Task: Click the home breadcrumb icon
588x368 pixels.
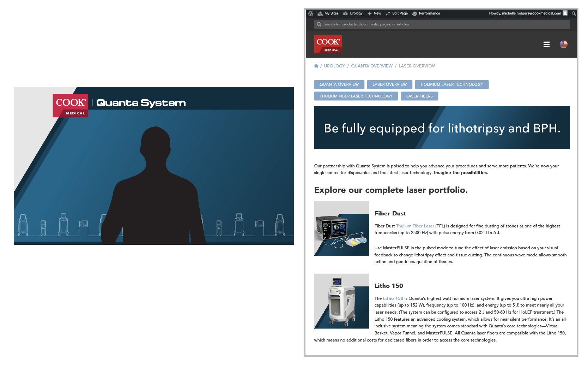Action: point(316,66)
